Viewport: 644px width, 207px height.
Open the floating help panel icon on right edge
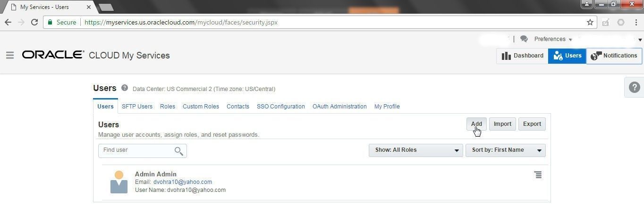click(x=634, y=87)
